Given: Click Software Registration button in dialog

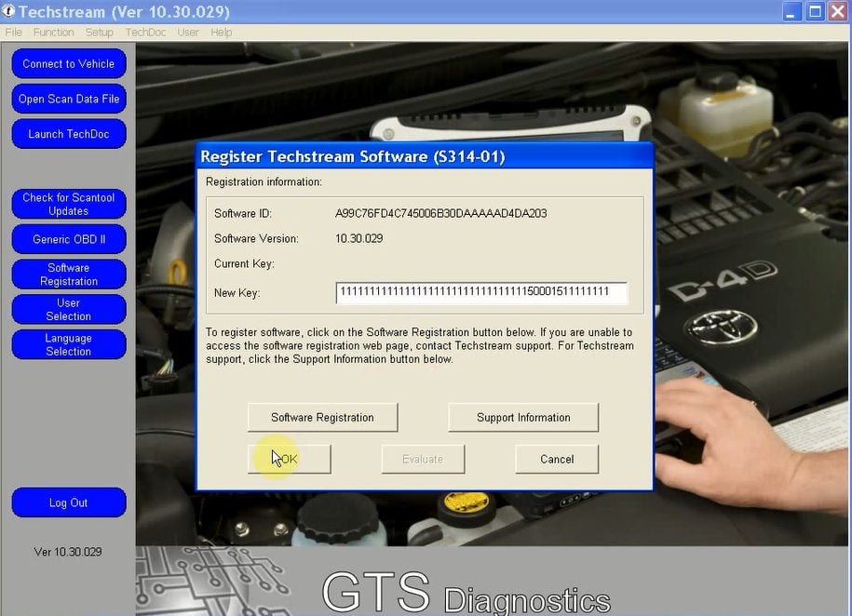Looking at the screenshot, I should tap(322, 417).
